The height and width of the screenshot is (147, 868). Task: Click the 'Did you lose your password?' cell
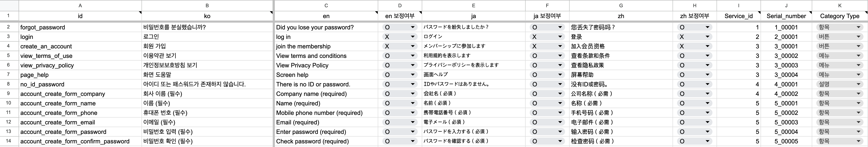(x=326, y=27)
